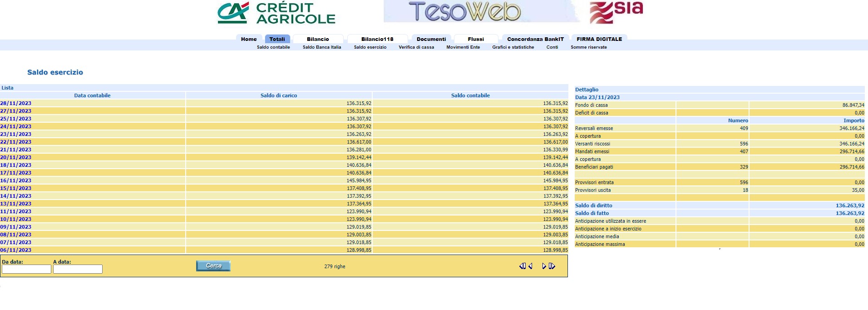Open the Home tab
The height and width of the screenshot is (310, 868).
[x=249, y=39]
